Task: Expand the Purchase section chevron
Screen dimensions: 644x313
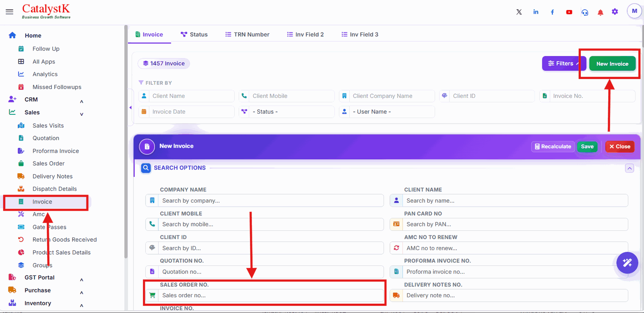Action: (x=82, y=293)
